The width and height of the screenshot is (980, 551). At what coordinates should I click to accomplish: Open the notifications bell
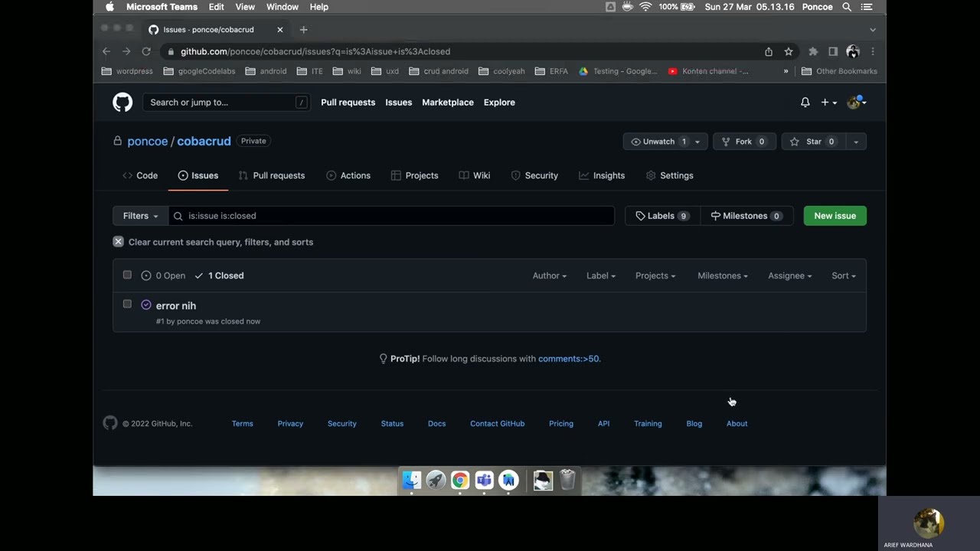pyautogui.click(x=805, y=102)
